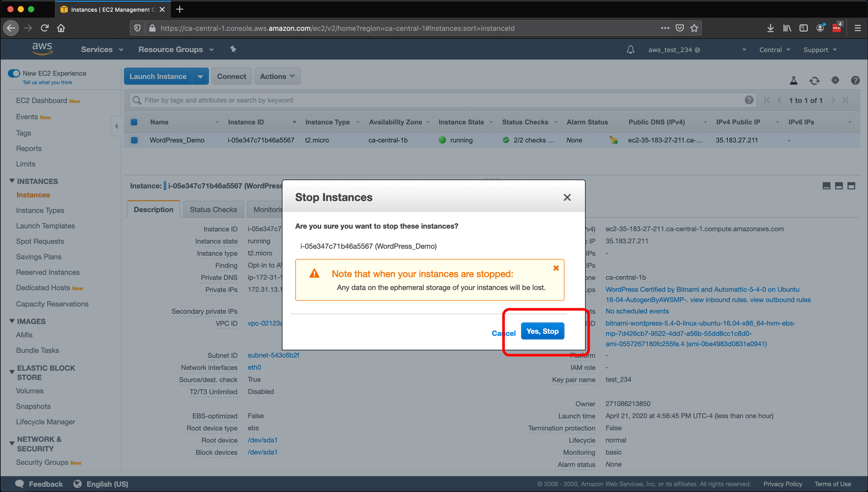Change language English (US)
Viewport: 868px width, 492px height.
[x=101, y=484]
